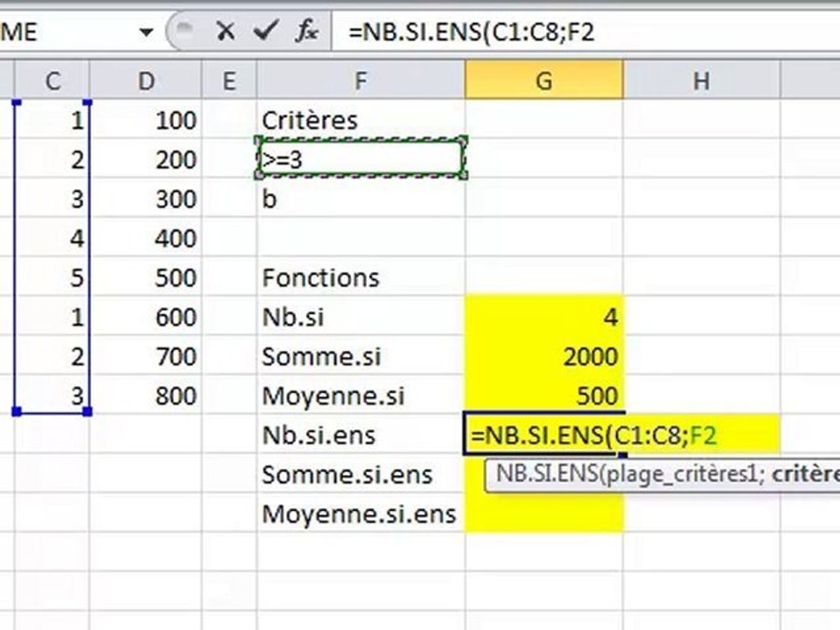Image resolution: width=840 pixels, height=630 pixels.
Task: Select column E header
Action: [229, 80]
